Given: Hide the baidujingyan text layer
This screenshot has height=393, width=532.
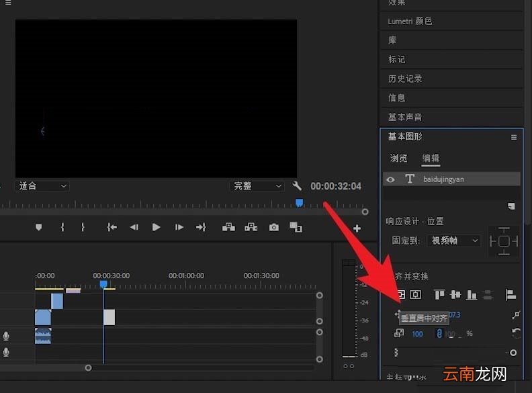Looking at the screenshot, I should tap(390, 179).
